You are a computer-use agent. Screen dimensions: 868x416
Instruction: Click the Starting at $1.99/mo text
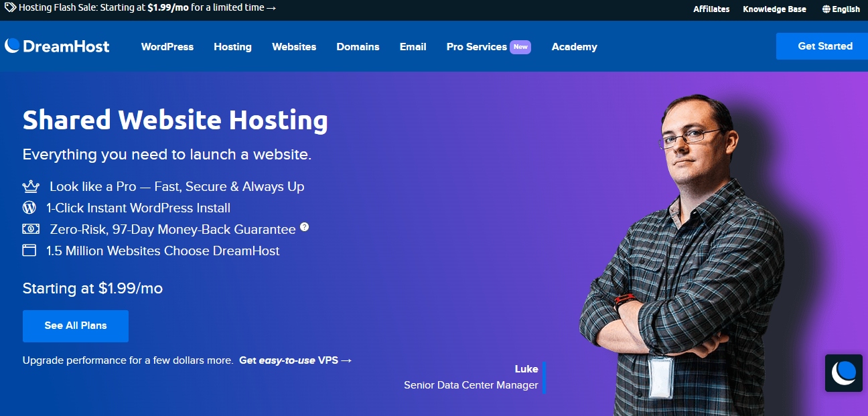(x=92, y=289)
